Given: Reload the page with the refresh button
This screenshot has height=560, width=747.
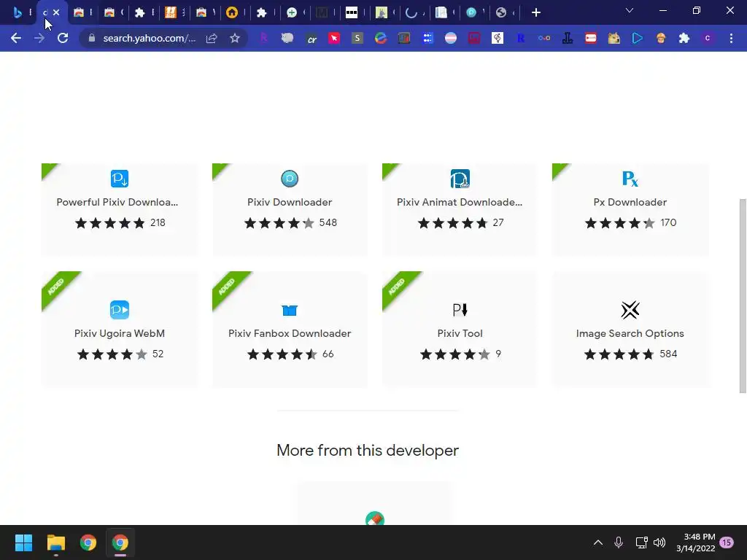Looking at the screenshot, I should pyautogui.click(x=63, y=38).
